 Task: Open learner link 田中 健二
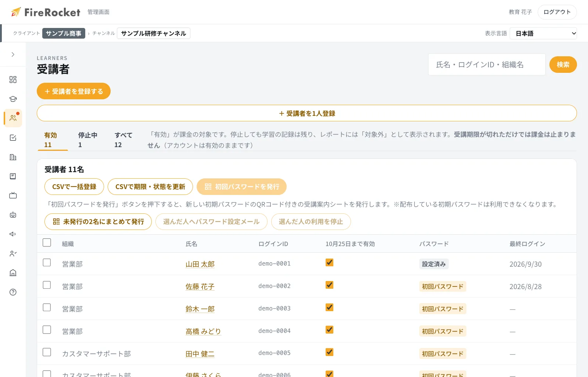coord(200,354)
